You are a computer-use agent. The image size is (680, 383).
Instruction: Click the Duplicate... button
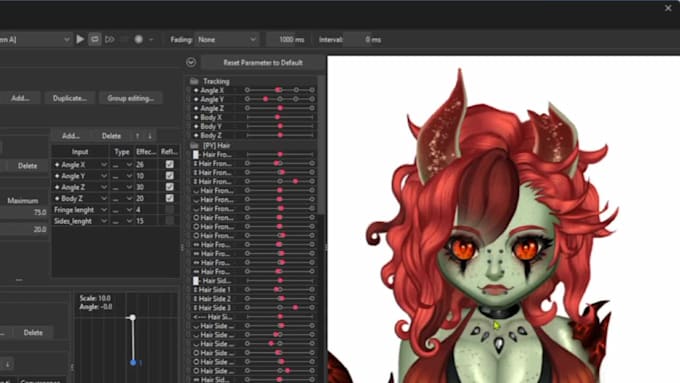coord(70,98)
